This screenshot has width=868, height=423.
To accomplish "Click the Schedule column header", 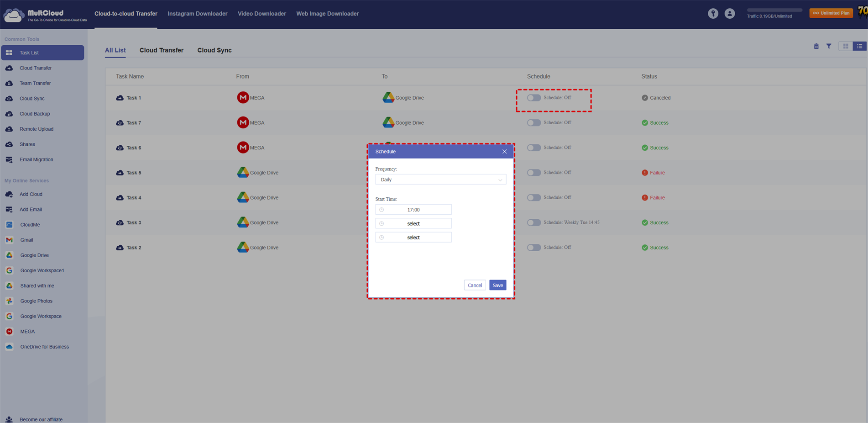I will tap(539, 76).
